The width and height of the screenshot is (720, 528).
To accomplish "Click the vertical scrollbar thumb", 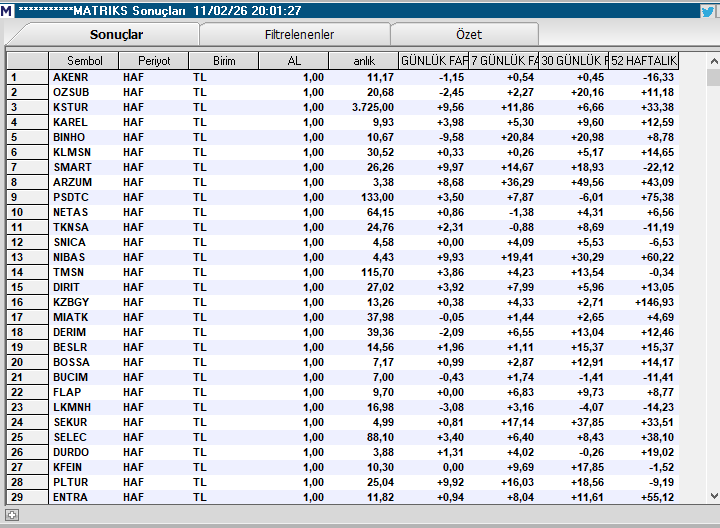I will tap(714, 77).
